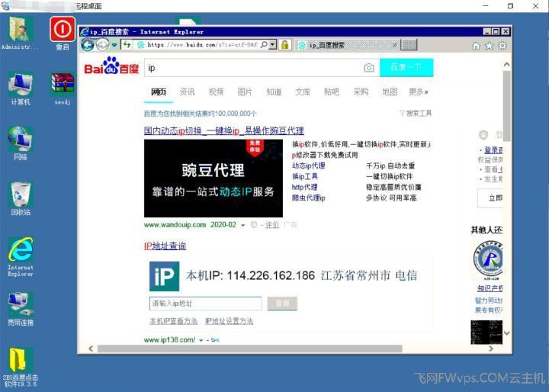
Task: Close the ip_百度搜索 tab
Action: 395,45
